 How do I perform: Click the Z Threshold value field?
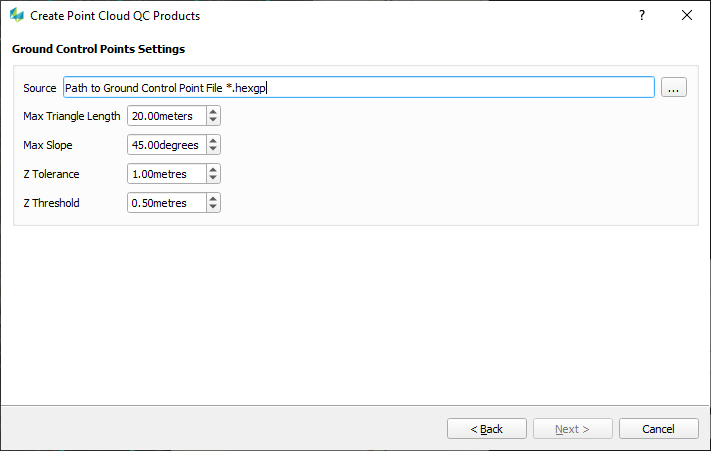pyautogui.click(x=166, y=203)
